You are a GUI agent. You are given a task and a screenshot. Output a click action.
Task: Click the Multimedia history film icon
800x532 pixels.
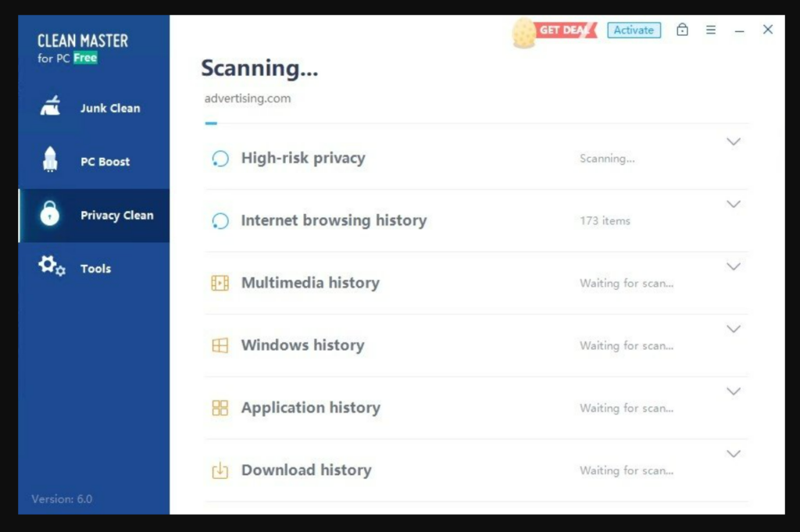(220, 283)
